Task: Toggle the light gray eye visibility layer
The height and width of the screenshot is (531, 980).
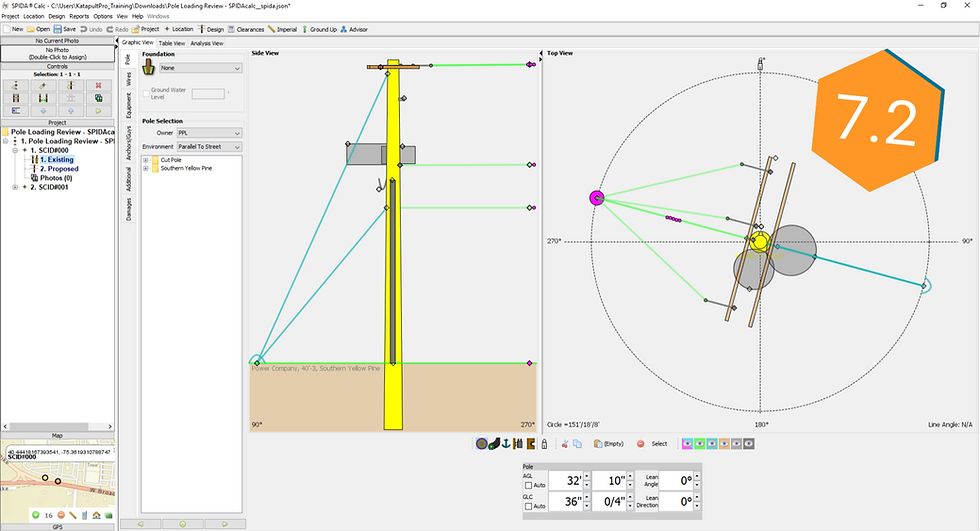Action: 736,444
